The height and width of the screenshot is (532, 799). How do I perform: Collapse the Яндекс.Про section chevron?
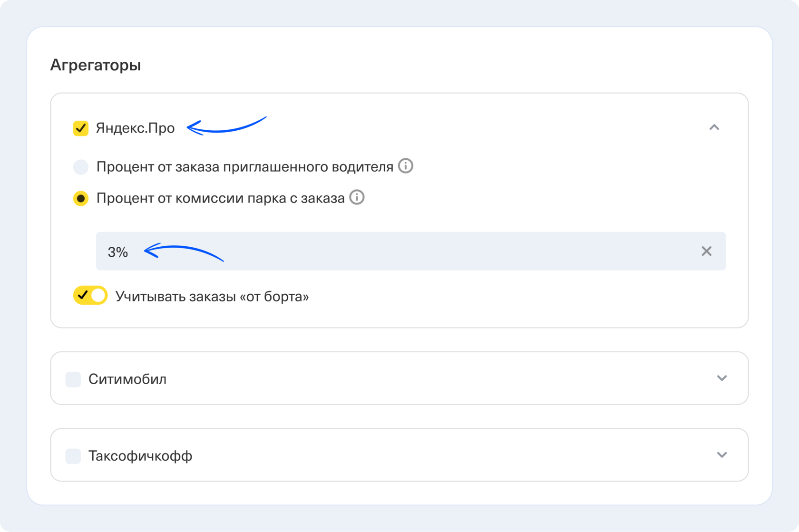click(714, 127)
